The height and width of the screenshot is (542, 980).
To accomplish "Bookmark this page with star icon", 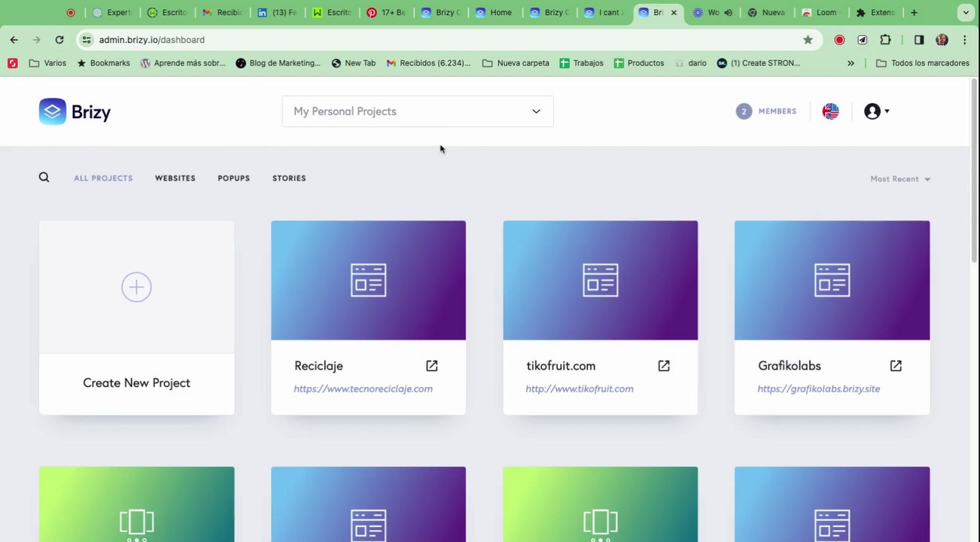I will 808,40.
